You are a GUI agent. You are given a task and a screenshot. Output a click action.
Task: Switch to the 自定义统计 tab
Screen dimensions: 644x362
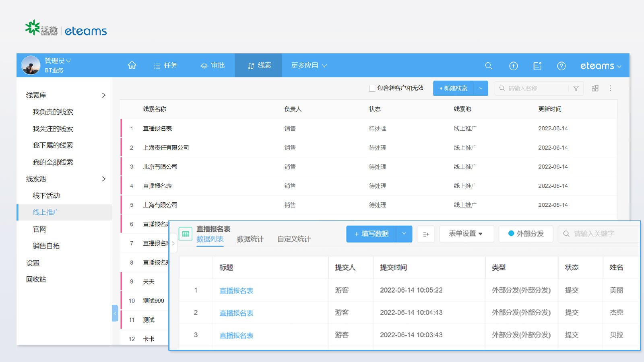click(294, 239)
